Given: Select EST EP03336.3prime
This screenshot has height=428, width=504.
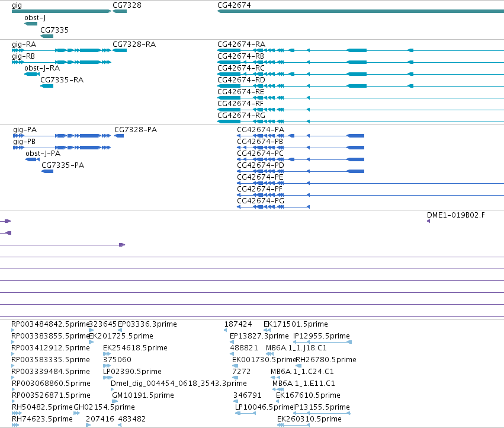Looking at the screenshot, I should coord(147,324).
